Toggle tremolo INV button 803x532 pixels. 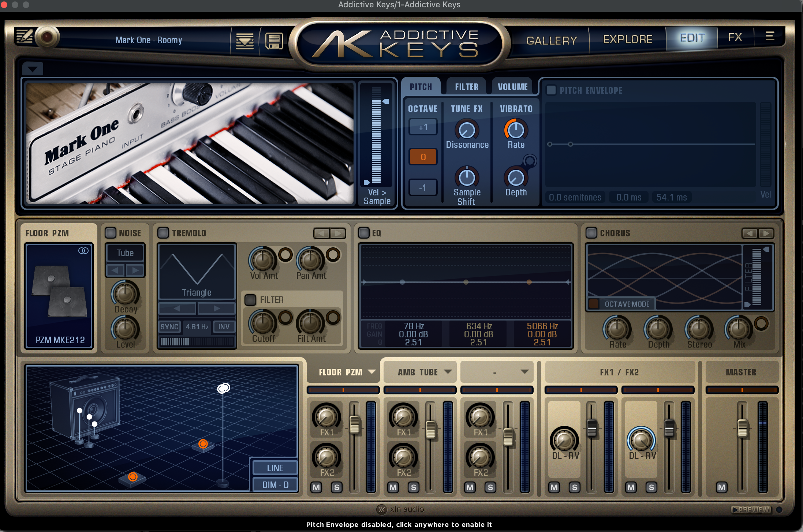click(x=224, y=327)
